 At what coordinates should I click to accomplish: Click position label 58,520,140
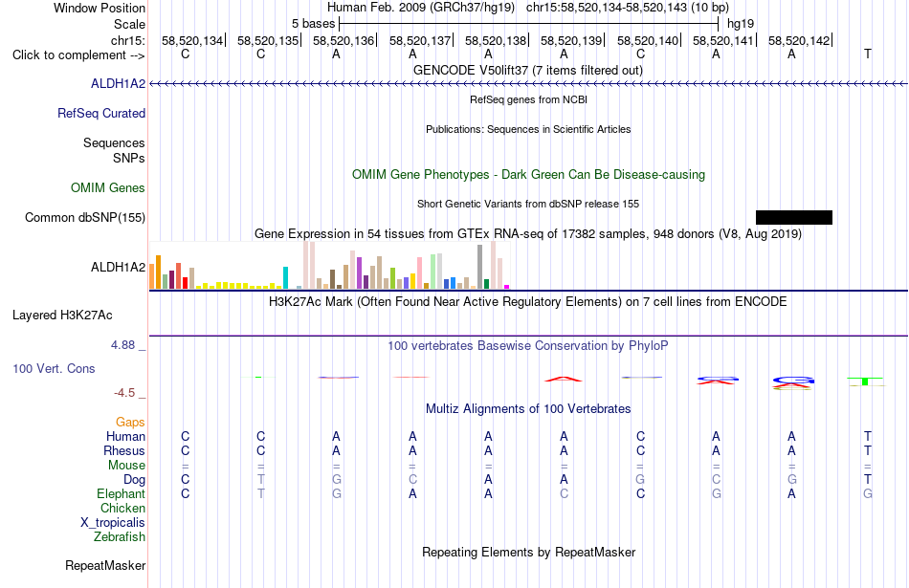[x=648, y=40]
